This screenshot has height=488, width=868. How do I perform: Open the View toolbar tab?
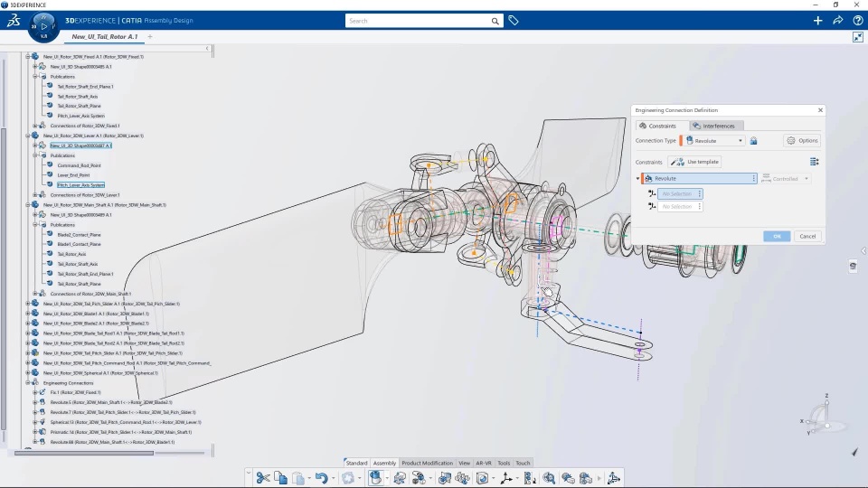pyautogui.click(x=464, y=463)
